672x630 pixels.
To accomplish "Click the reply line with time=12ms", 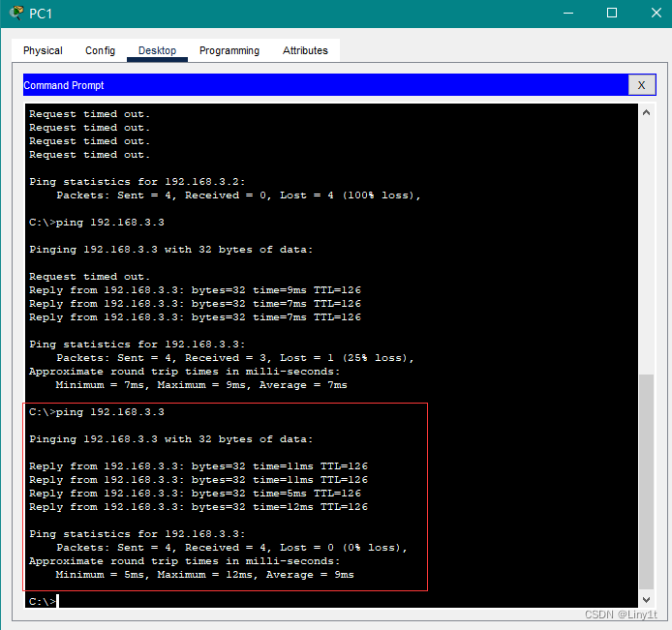I will pos(199,507).
